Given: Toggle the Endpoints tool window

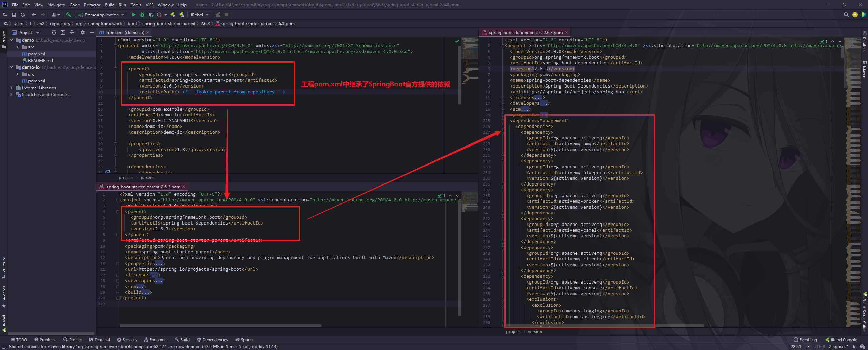Looking at the screenshot, I should tap(156, 339).
